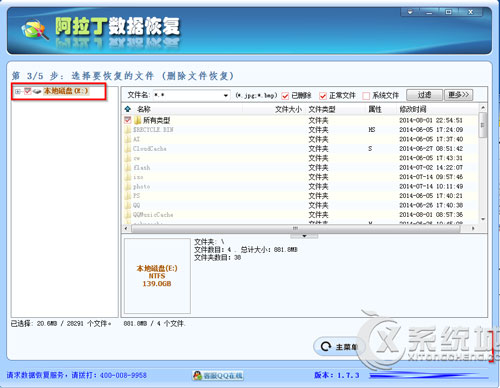
Task: Click the QQ penguin customer service icon
Action: (197, 376)
